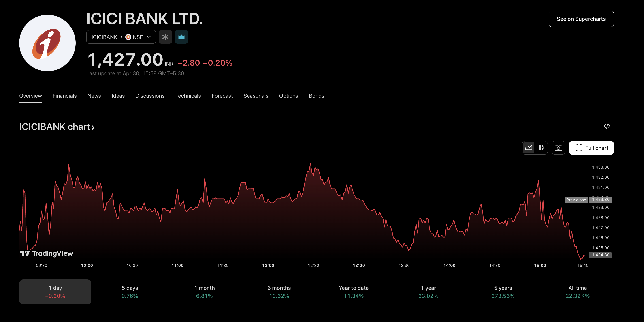Open the Options tab
The height and width of the screenshot is (322, 644).
pos(288,96)
